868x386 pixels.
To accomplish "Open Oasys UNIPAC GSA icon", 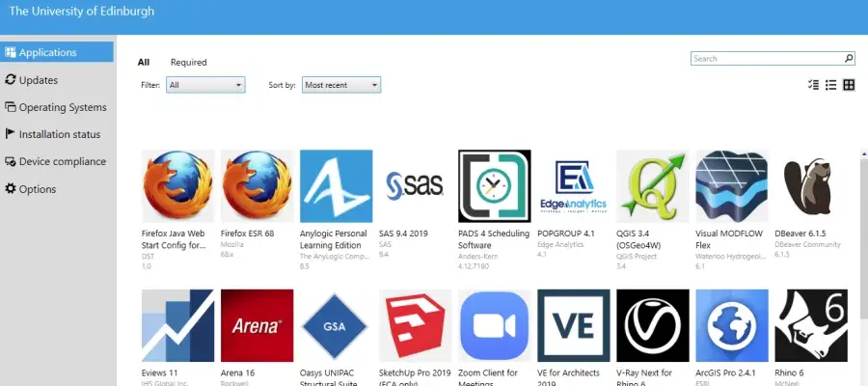I will click(x=336, y=325).
